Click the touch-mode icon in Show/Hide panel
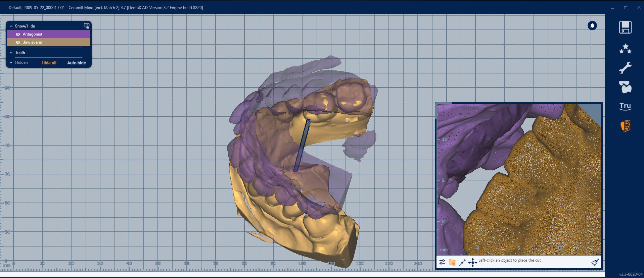The image size is (644, 278). click(86, 26)
